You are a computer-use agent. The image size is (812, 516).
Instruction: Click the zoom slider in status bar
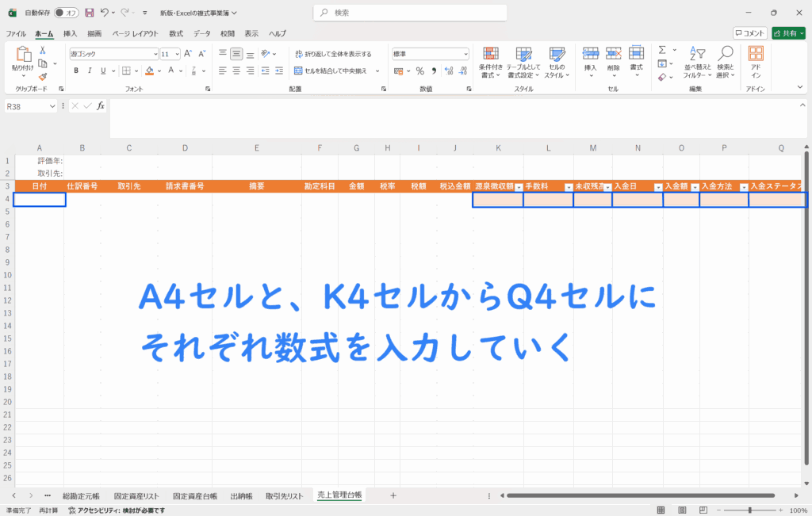click(750, 510)
